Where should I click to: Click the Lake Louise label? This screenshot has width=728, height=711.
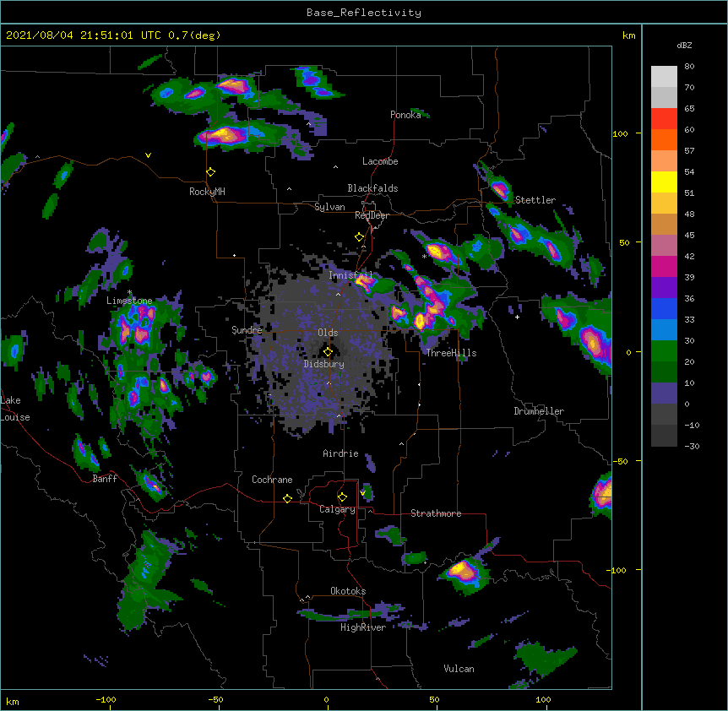[x=14, y=409]
